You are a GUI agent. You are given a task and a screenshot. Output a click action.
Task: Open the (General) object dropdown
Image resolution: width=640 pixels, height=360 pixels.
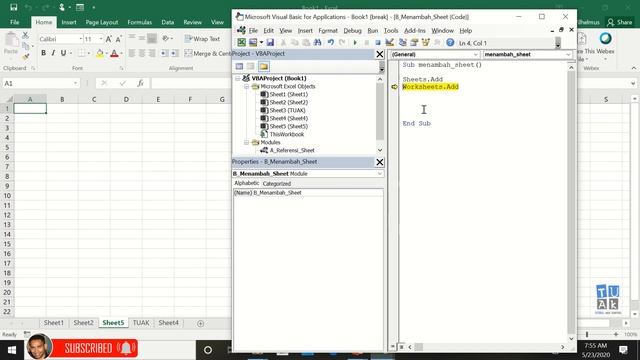pos(476,54)
